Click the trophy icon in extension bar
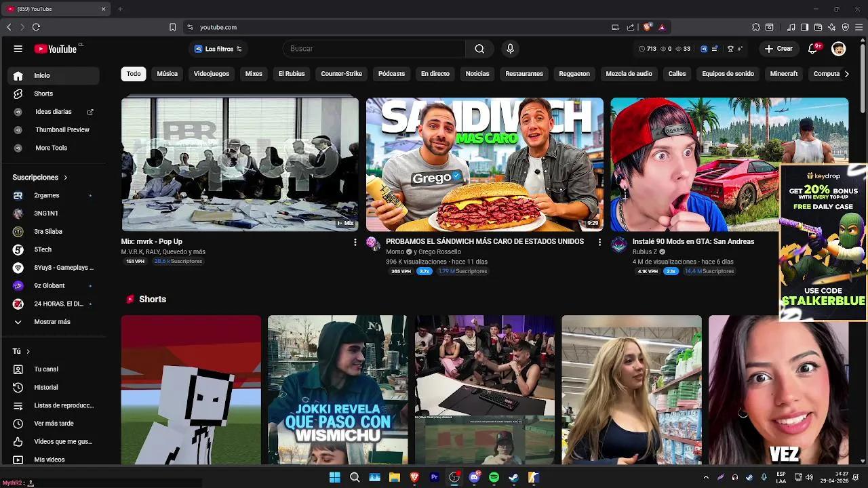Screen dimensions: 868x488 (x=730, y=49)
